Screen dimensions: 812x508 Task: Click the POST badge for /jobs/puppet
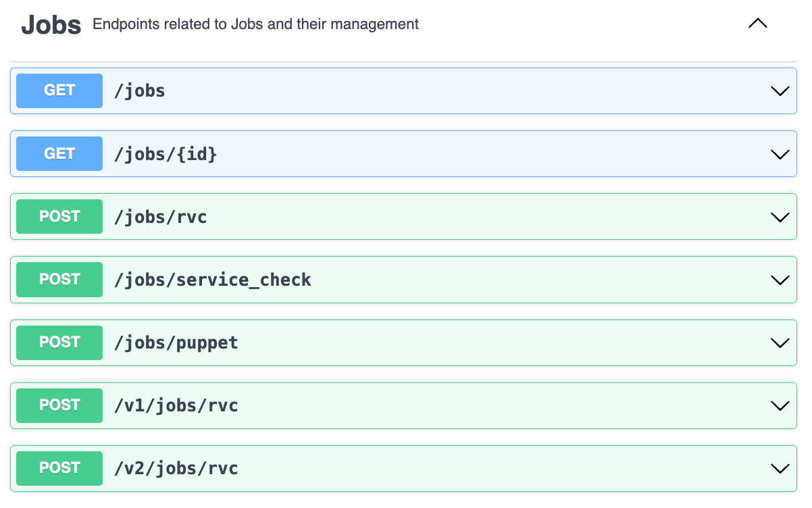point(59,342)
